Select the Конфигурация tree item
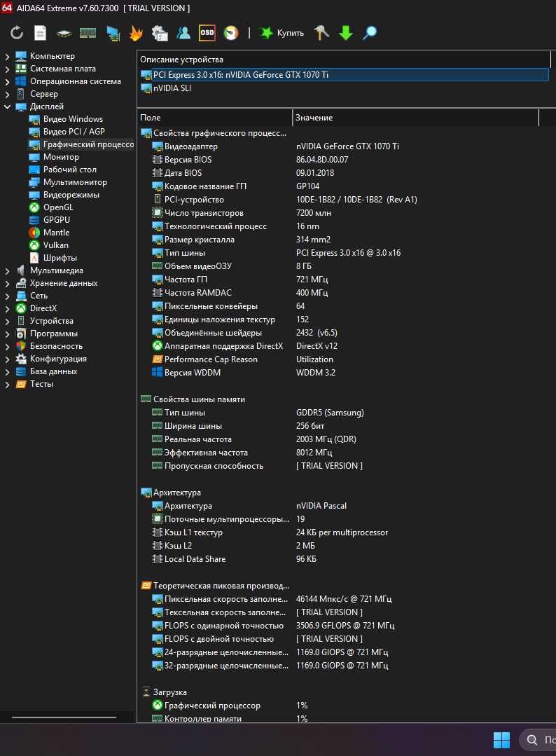This screenshot has height=756, width=556. (x=51, y=359)
